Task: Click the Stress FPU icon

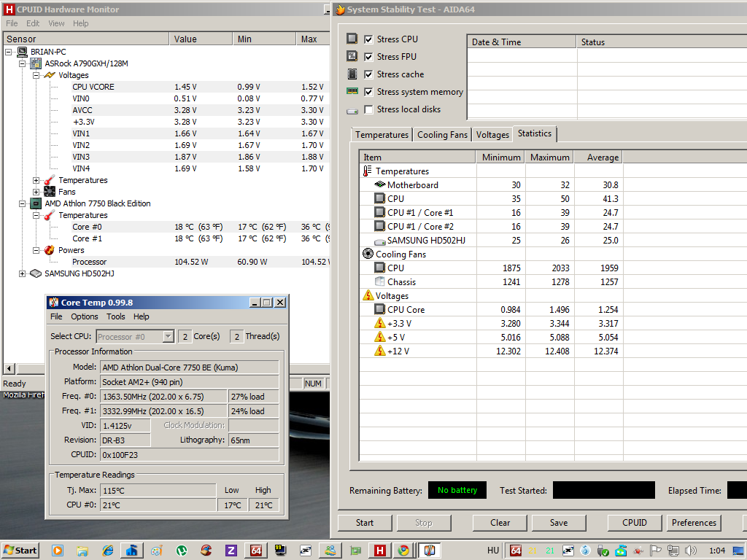Action: point(352,56)
